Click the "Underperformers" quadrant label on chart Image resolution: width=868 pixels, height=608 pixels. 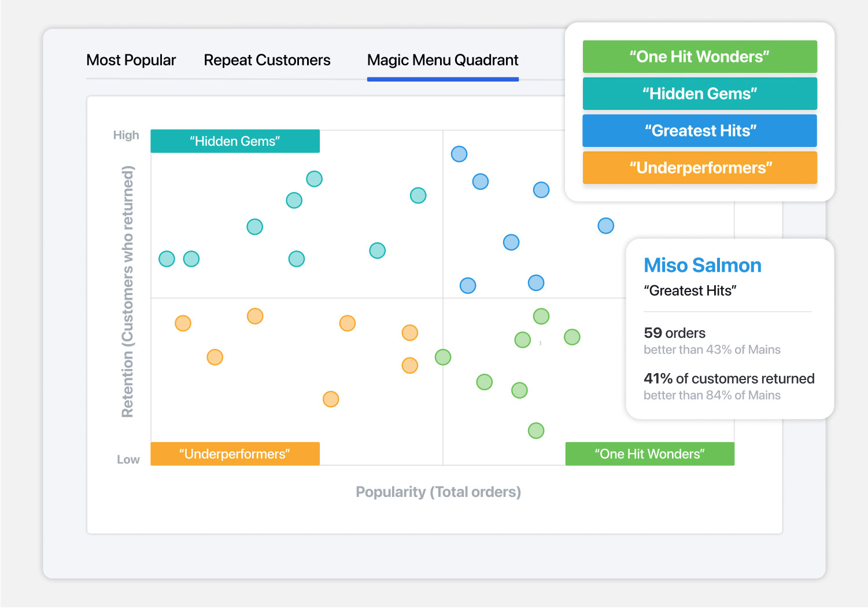(235, 454)
